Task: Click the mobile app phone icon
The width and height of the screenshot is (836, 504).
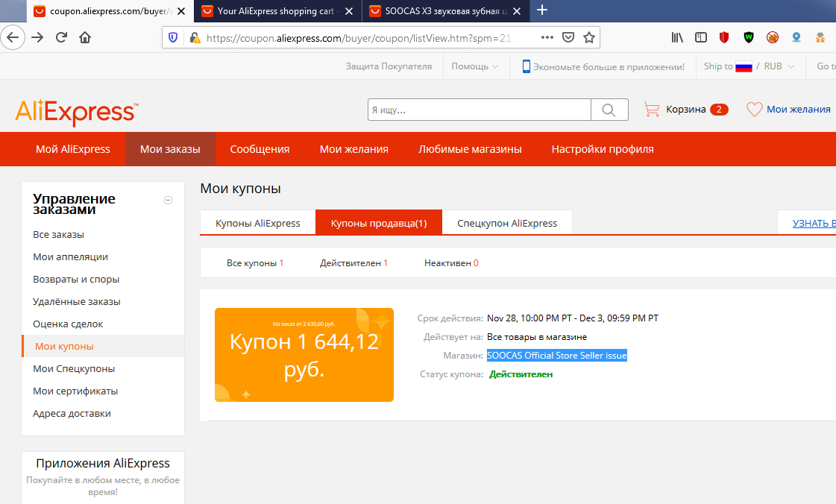Action: 527,66
